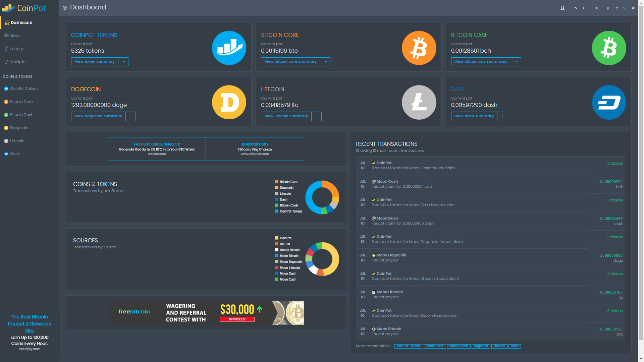Select the Dogecoin icon in sidebar

pos(6,127)
